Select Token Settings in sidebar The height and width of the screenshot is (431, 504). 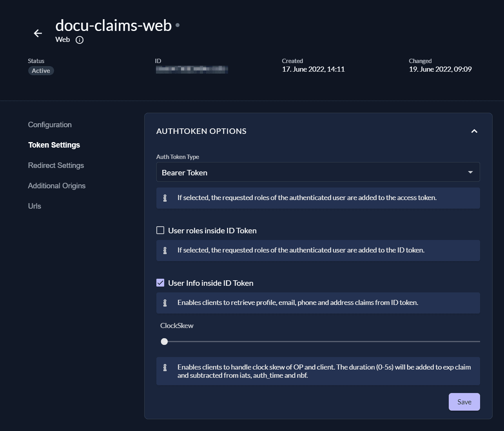tap(54, 145)
